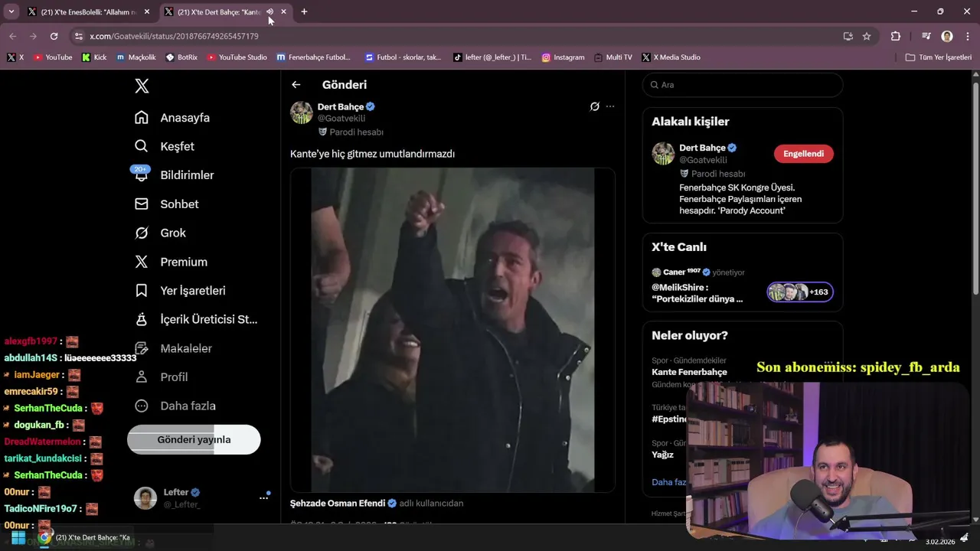Viewport: 980px width, 551px height.
Task: Go to Anasayfa in the sidebar
Action: [x=172, y=118]
